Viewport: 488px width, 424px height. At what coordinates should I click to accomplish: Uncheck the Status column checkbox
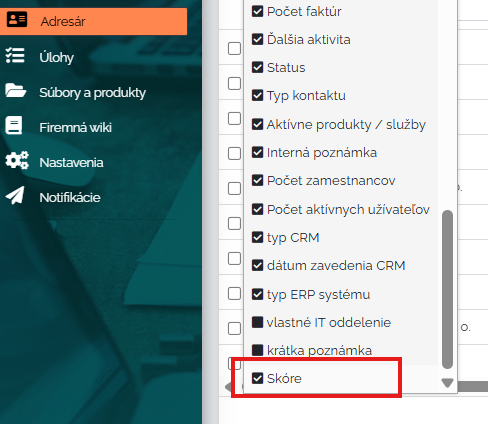coord(257,67)
